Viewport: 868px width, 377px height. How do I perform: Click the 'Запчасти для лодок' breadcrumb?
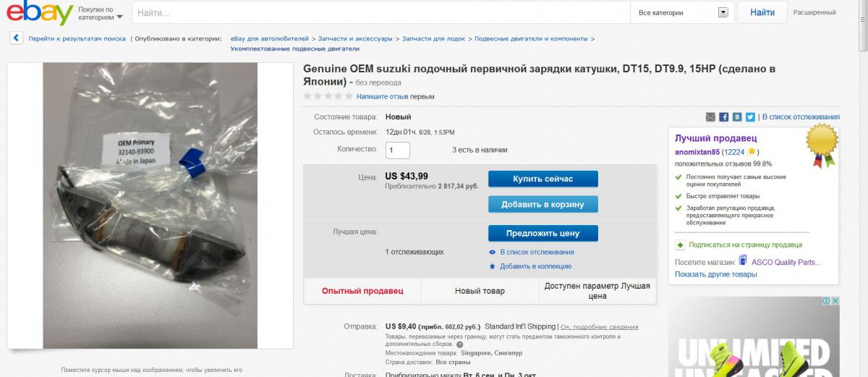click(x=433, y=38)
